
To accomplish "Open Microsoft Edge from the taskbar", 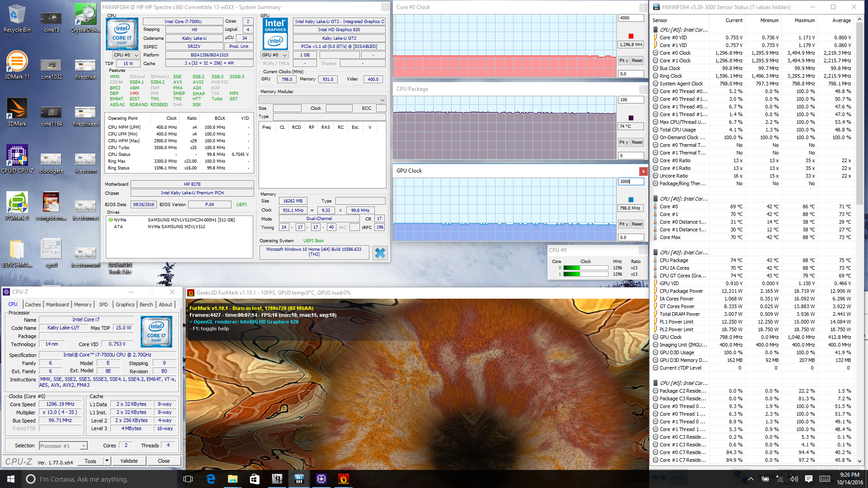I will pyautogui.click(x=211, y=479).
